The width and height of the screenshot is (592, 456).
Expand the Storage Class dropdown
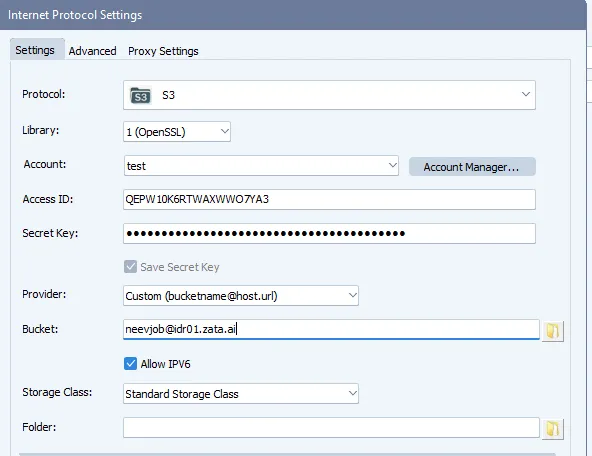tap(241, 394)
